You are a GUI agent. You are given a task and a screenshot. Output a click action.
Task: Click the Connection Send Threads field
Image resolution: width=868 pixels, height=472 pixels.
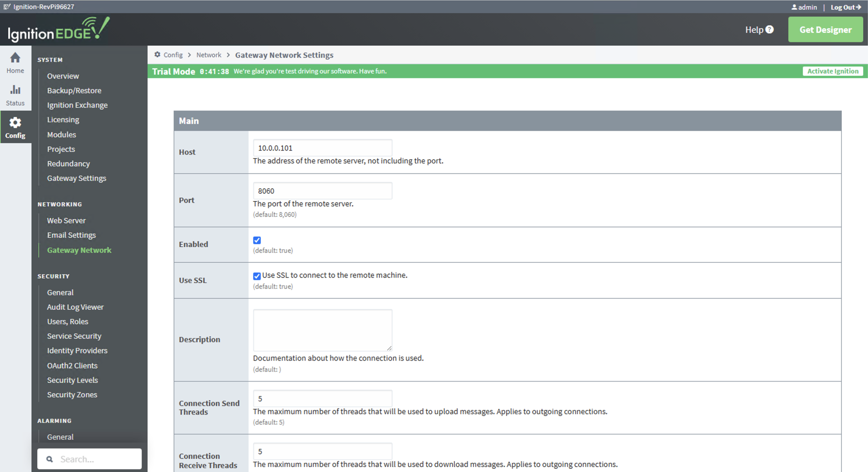[322, 398]
